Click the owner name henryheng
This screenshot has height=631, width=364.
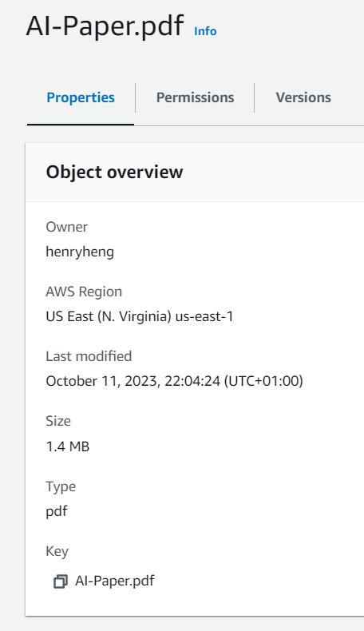point(80,252)
